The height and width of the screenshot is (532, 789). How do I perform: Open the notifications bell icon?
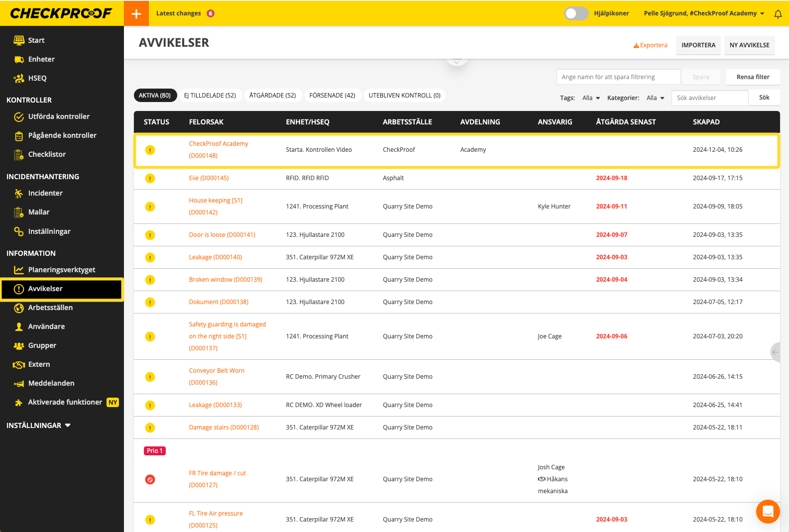[x=778, y=14]
